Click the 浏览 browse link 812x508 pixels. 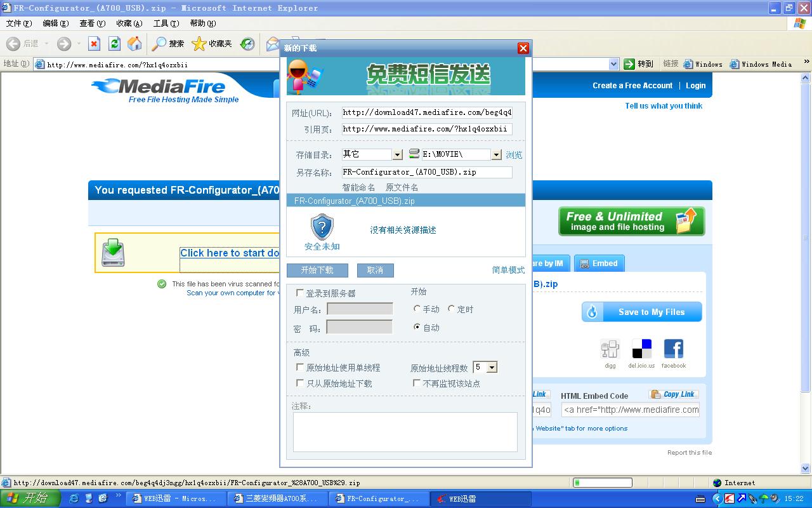pyautogui.click(x=514, y=155)
